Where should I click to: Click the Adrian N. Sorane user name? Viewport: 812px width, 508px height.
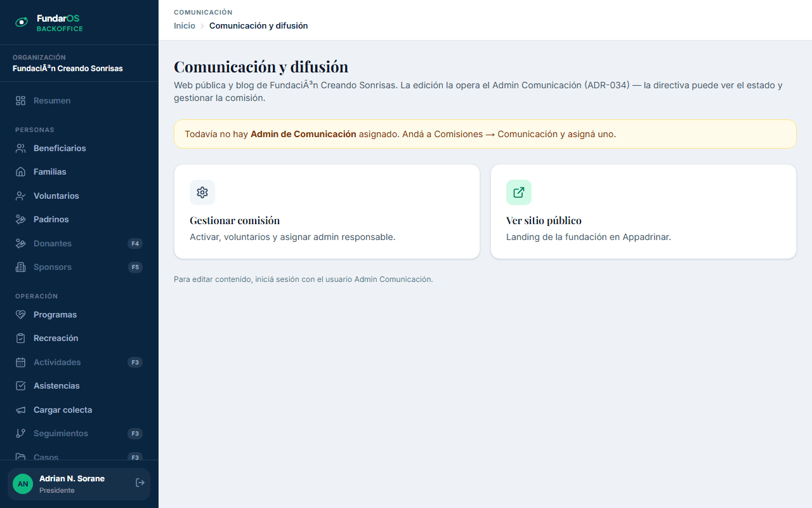tap(72, 479)
